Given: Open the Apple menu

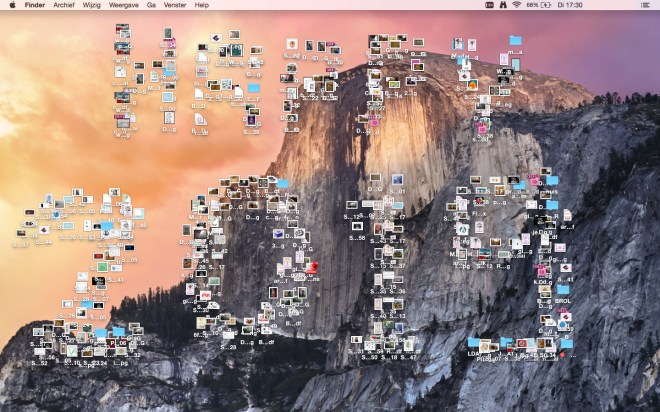Looking at the screenshot, I should click(13, 5).
